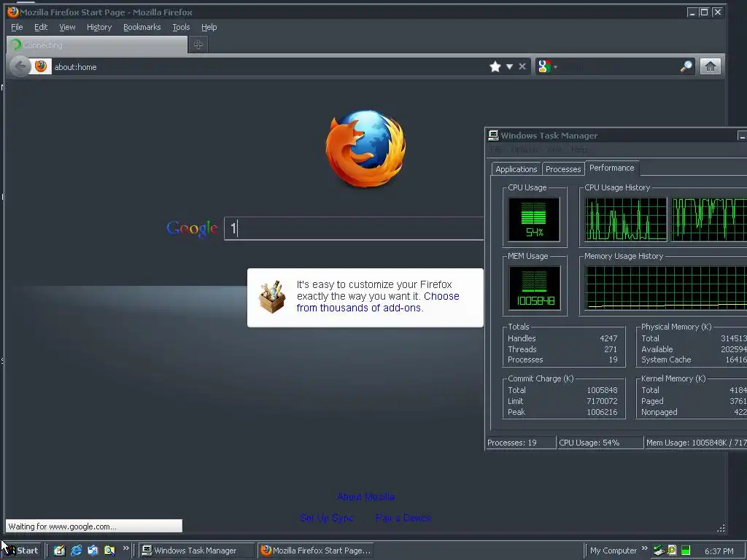The width and height of the screenshot is (747, 560).
Task: Click the Firefox icon in the browser title bar
Action: pos(13,12)
